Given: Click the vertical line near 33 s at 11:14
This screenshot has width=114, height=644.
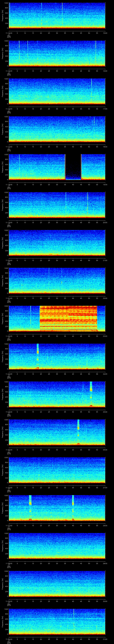Looking at the screenshot, I should (x=62, y=15).
